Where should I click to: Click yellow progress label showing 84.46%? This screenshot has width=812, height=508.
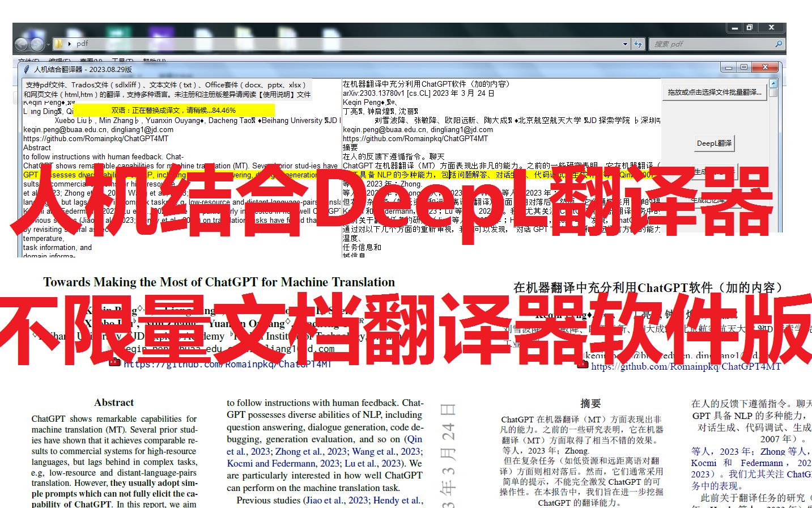tap(174, 111)
